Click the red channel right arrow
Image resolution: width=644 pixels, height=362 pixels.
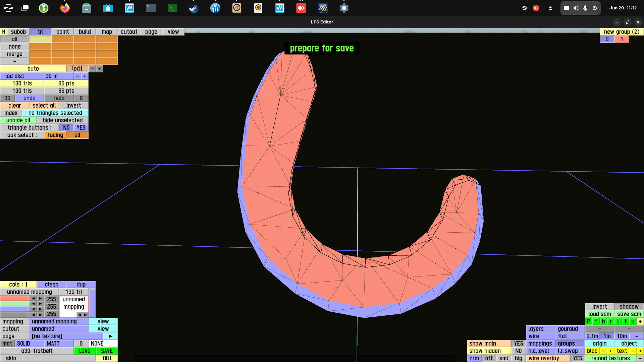click(x=40, y=299)
